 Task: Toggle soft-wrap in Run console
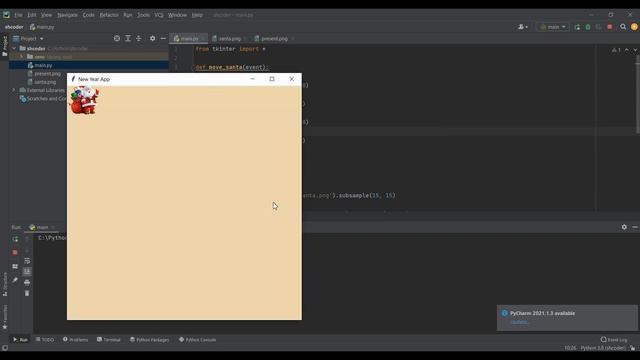pos(27,260)
